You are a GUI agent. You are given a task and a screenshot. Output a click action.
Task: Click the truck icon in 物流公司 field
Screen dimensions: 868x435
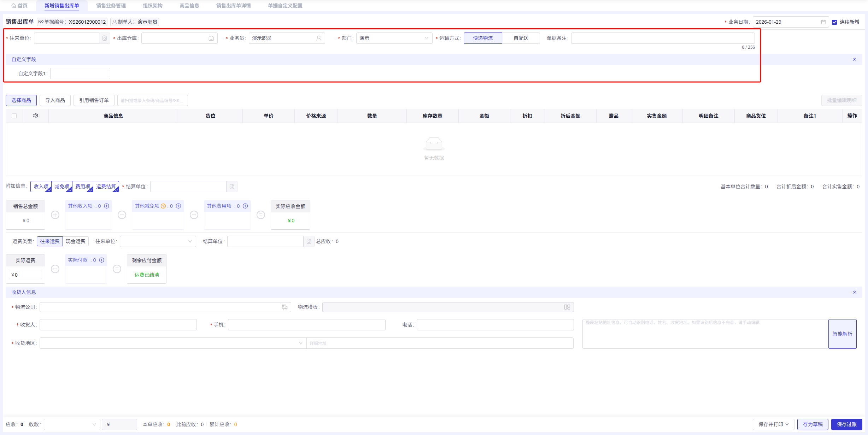[x=285, y=307]
